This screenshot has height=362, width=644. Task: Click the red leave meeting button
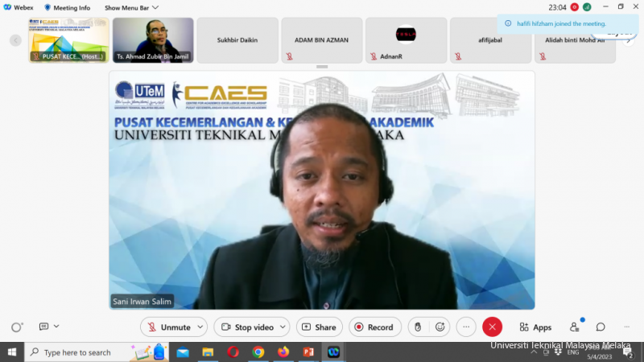[492, 327]
